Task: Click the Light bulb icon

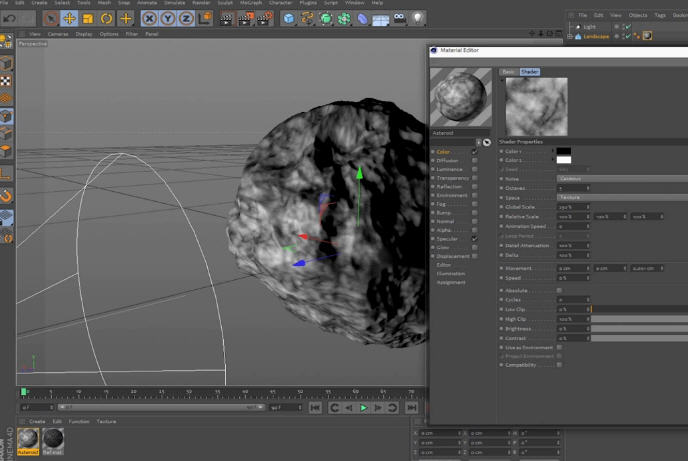Action: click(417, 18)
